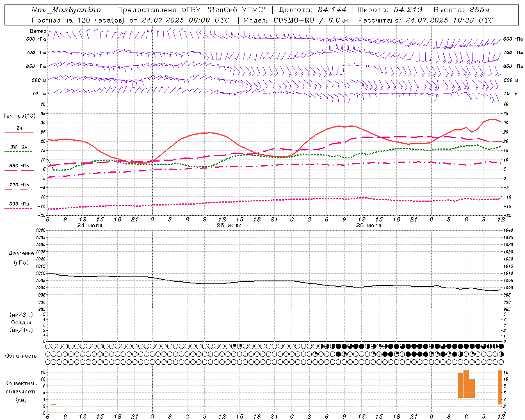Click the (мм/3ч.) precipitation unit label
The width and height of the screenshot is (525, 420).
pyautogui.click(x=21, y=315)
